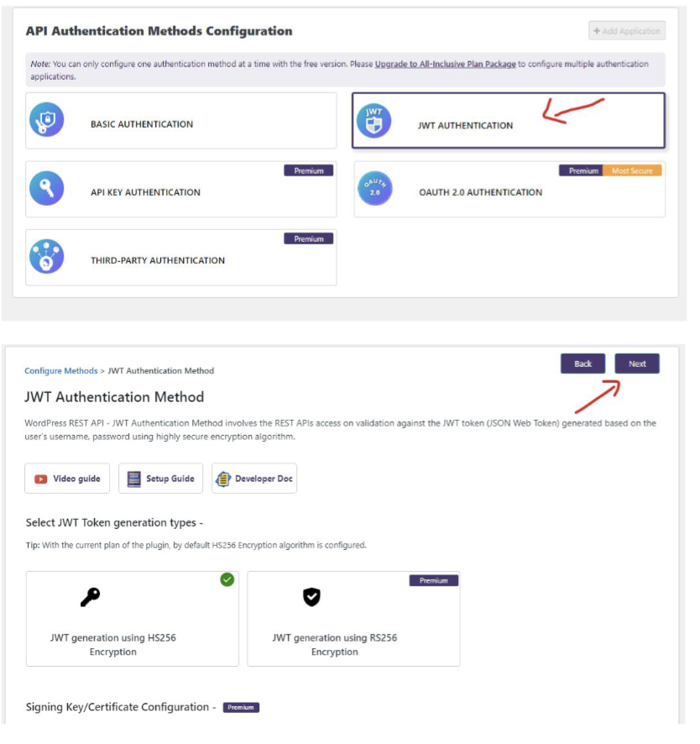This screenshot has width=700, height=744.
Task: Click Configure Methods breadcrumb link
Action: pyautogui.click(x=60, y=371)
